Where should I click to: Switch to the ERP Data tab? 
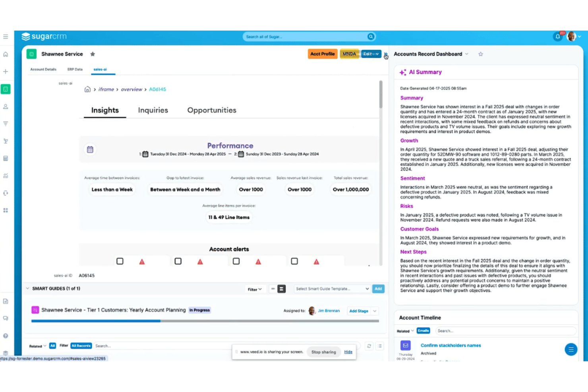[75, 70]
